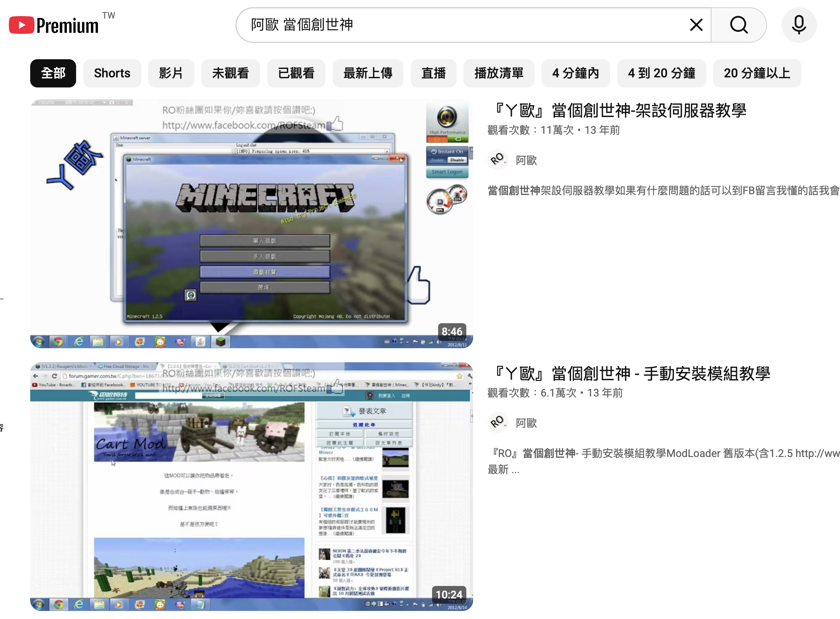This screenshot has width=840, height=619.
Task: Choose the 4 分鐘內 duration filter
Action: [575, 73]
